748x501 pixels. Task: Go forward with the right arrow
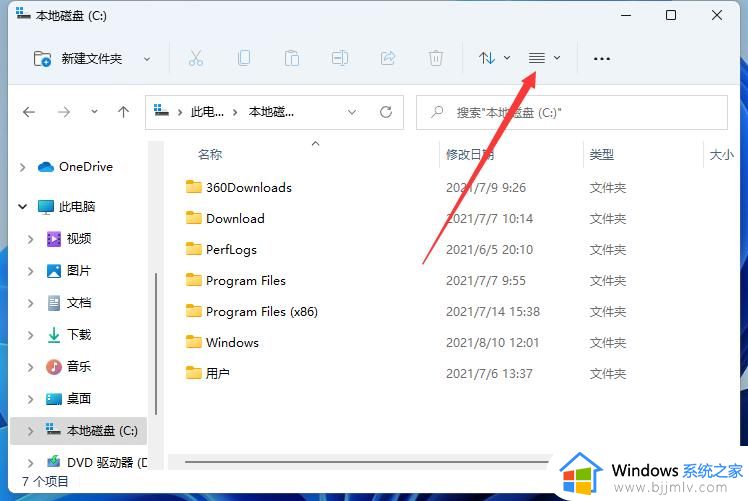tap(63, 112)
